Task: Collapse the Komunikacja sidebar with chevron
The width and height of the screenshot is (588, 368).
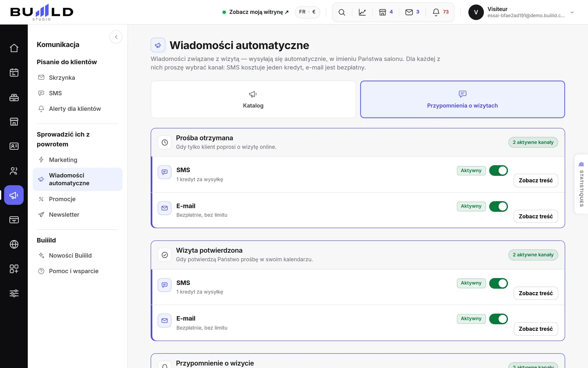Action: coord(116,37)
